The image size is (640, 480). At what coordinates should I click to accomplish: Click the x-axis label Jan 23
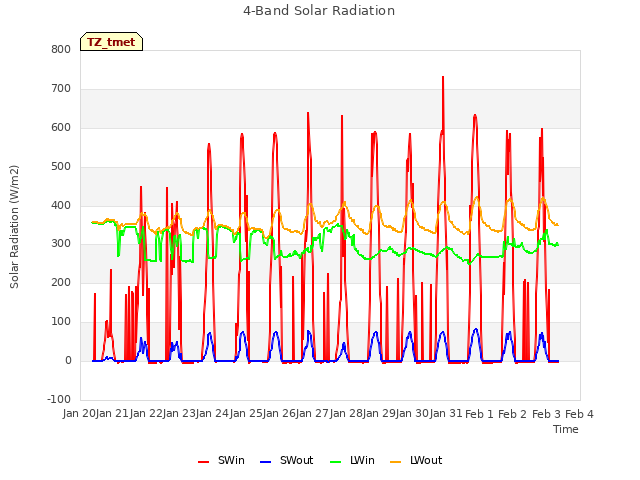coord(179,414)
